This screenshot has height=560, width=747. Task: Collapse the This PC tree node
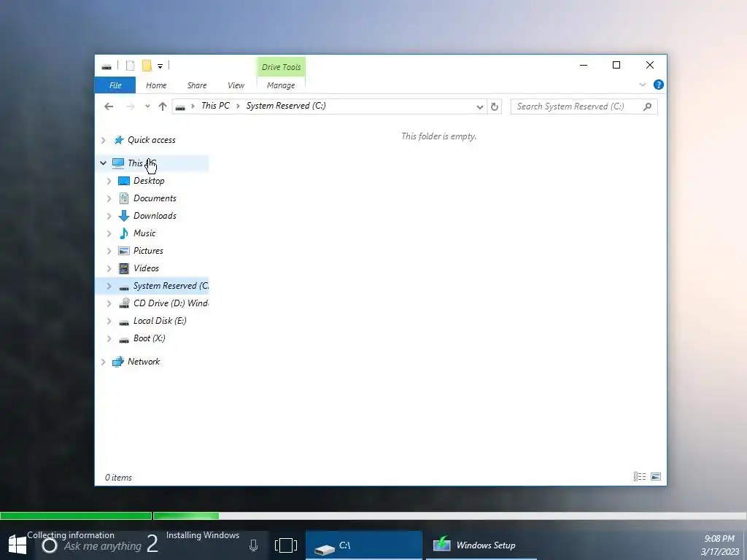pyautogui.click(x=103, y=163)
